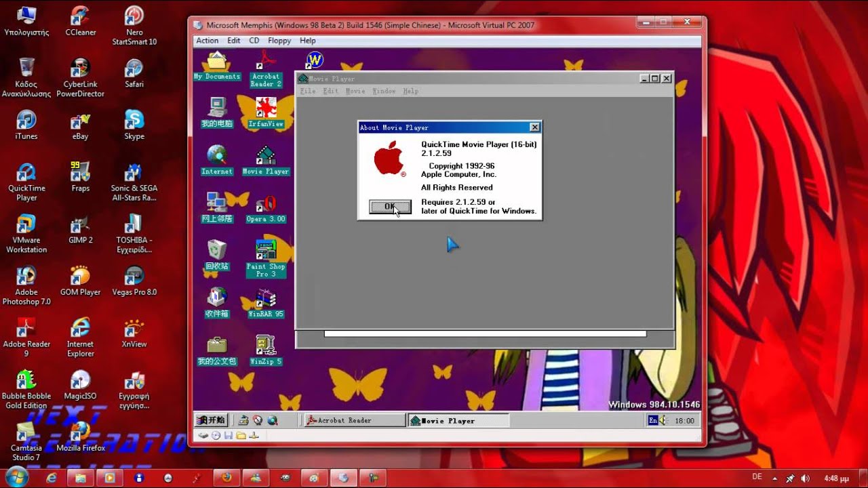This screenshot has height=488, width=868.
Task: Select the 回收站 recycle bin icon
Action: 217,256
